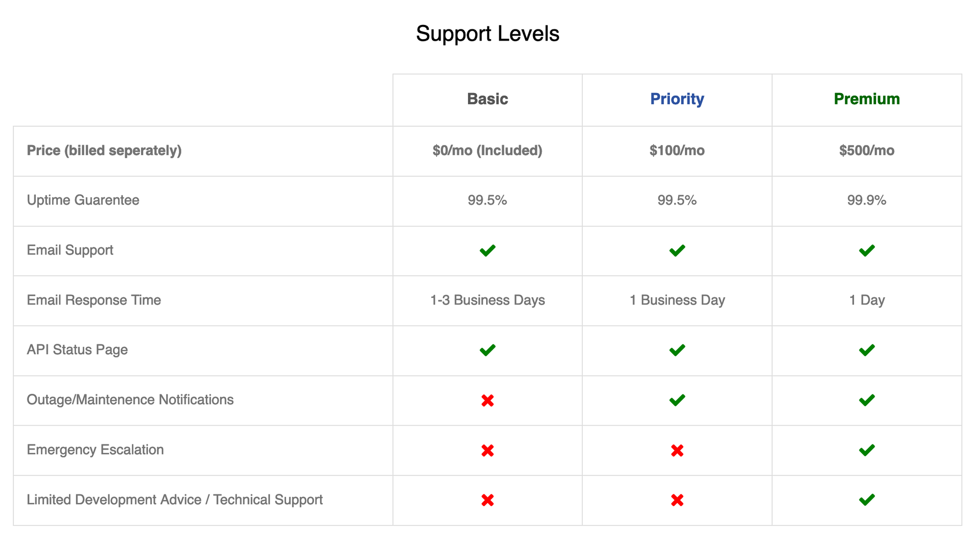The width and height of the screenshot is (980, 549).
Task: Select the Priority column header
Action: 677,99
